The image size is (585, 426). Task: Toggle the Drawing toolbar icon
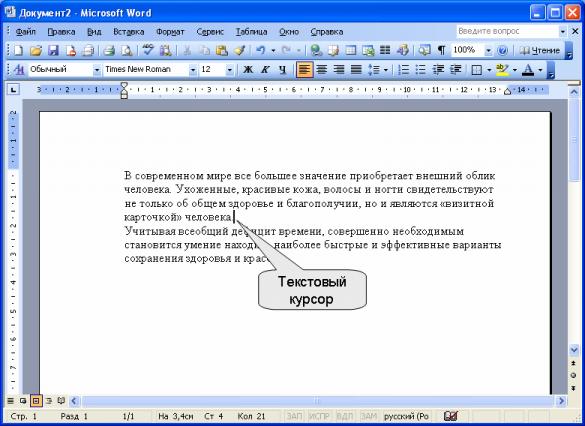403,50
